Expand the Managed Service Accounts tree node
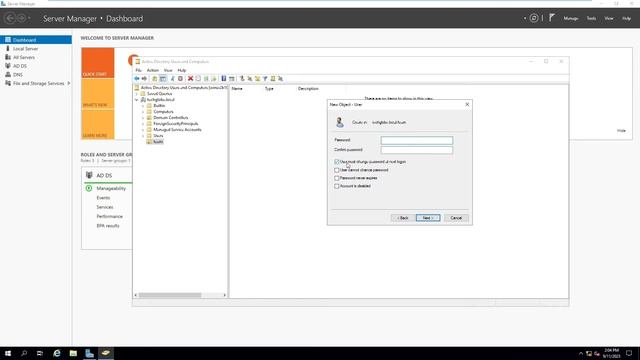 click(143, 130)
